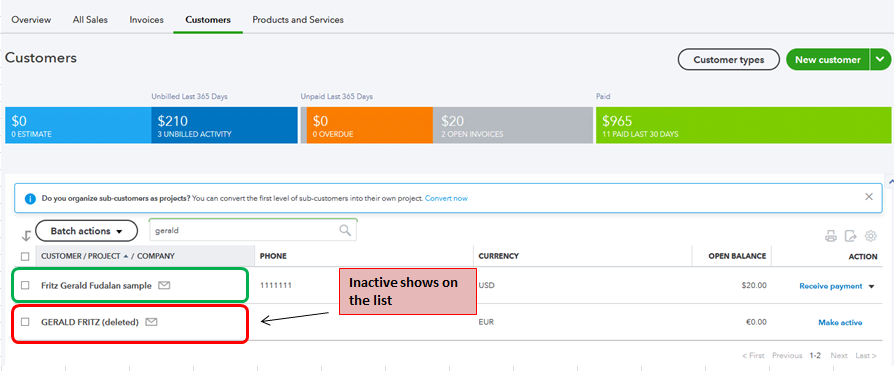
Task: Filter by $20 Open Invoices tile
Action: [x=513, y=125]
